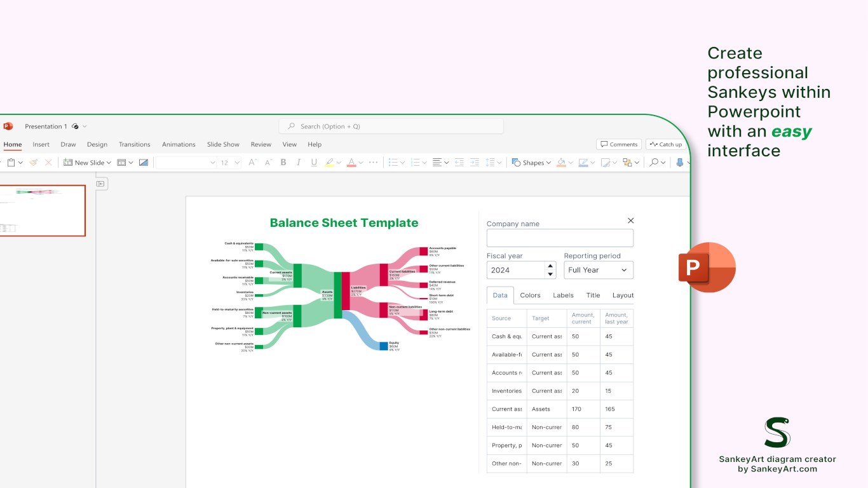Open the New Slide dropdown arrow
The image size is (868, 488).
coord(109,163)
